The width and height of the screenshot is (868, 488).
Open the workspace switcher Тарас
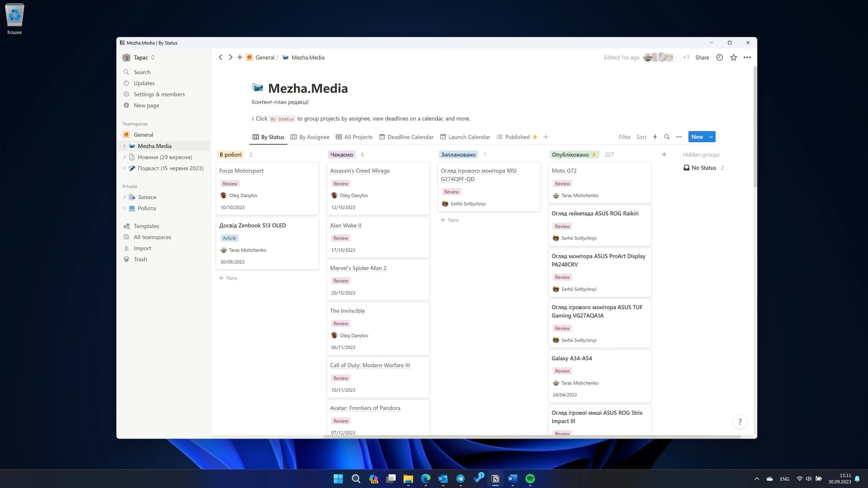(139, 57)
